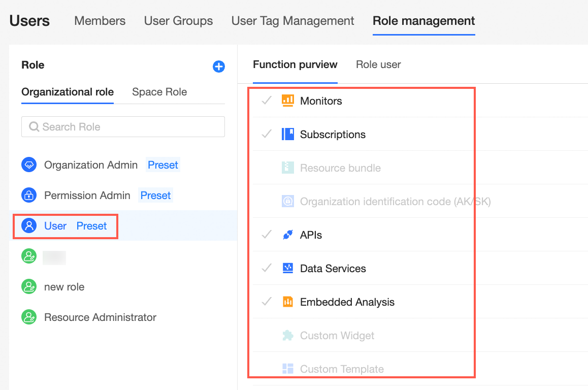The image size is (588, 390).
Task: Open the Role user tab
Action: 378,64
